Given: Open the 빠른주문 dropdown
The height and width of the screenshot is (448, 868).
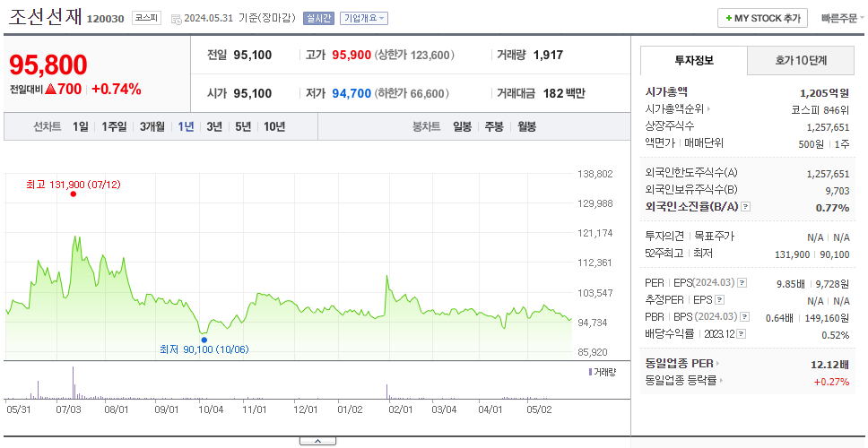Looking at the screenshot, I should coord(843,18).
